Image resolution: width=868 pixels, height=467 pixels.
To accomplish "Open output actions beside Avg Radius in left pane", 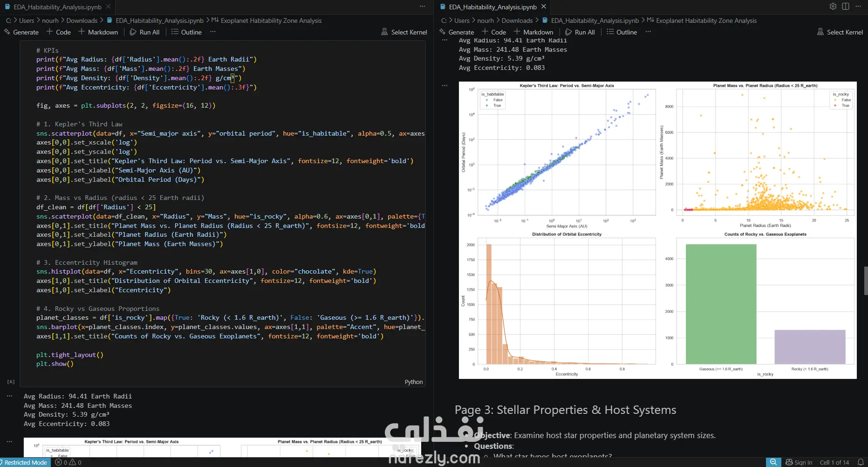I will point(9,396).
